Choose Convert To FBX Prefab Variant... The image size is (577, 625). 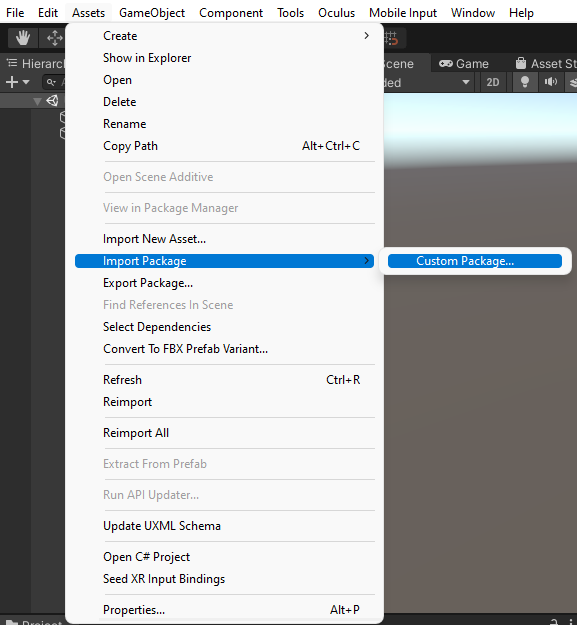(x=224, y=349)
